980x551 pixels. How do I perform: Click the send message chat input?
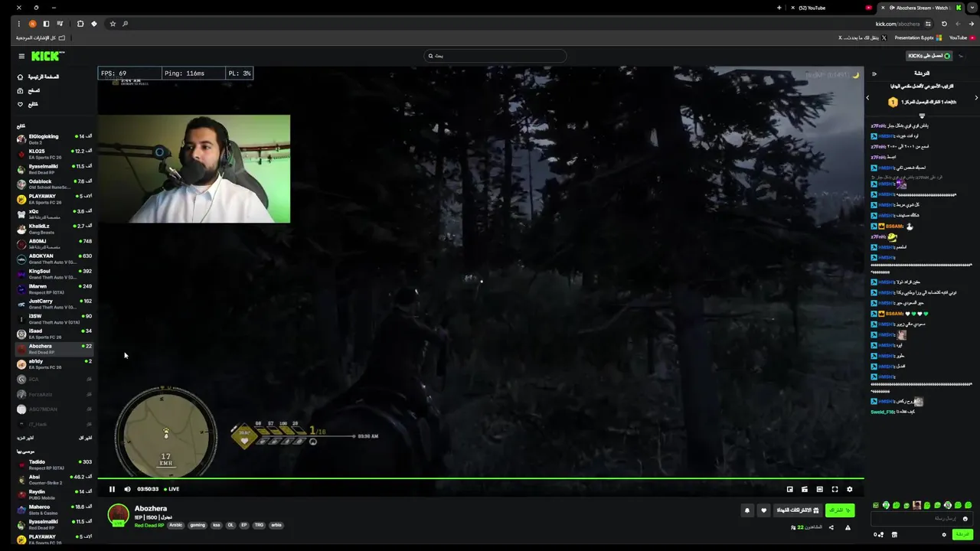tap(922, 519)
